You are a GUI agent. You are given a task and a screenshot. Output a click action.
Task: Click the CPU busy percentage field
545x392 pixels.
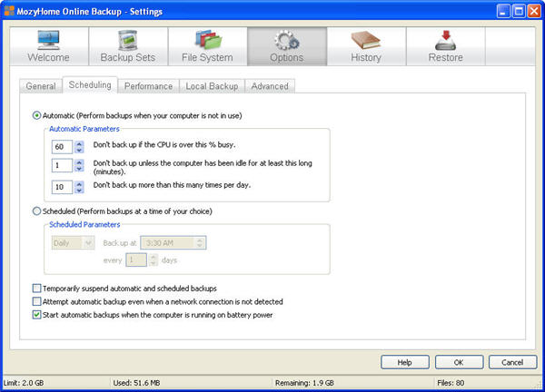pos(62,146)
